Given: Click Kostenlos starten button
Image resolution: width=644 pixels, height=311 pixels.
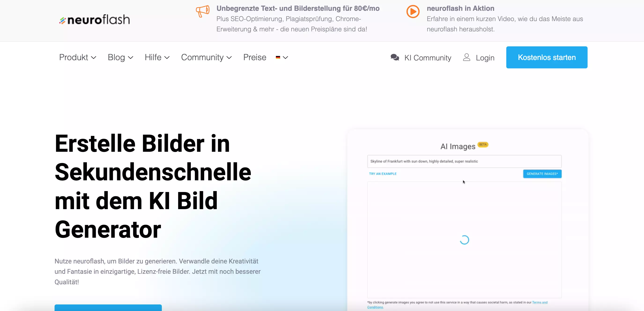Looking at the screenshot, I should (x=547, y=58).
